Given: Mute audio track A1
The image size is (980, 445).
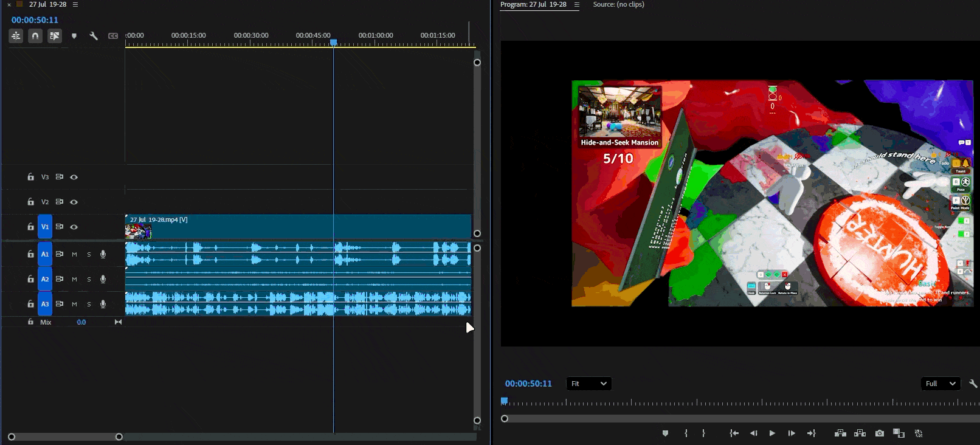Looking at the screenshot, I should [x=74, y=254].
